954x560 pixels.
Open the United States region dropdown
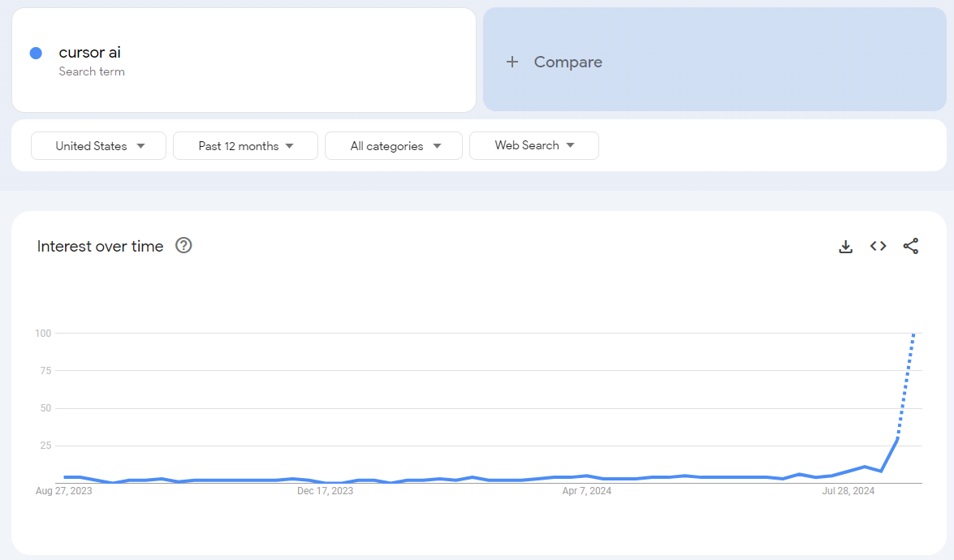(98, 146)
